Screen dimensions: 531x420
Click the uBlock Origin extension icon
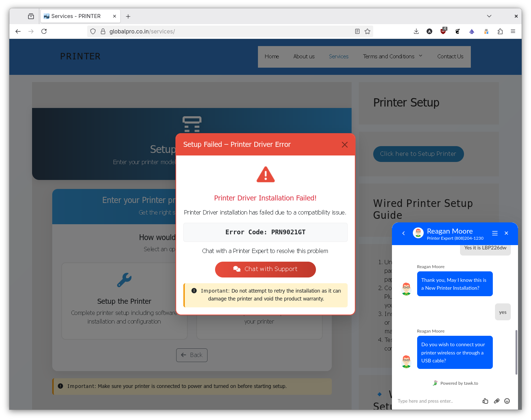443,31
